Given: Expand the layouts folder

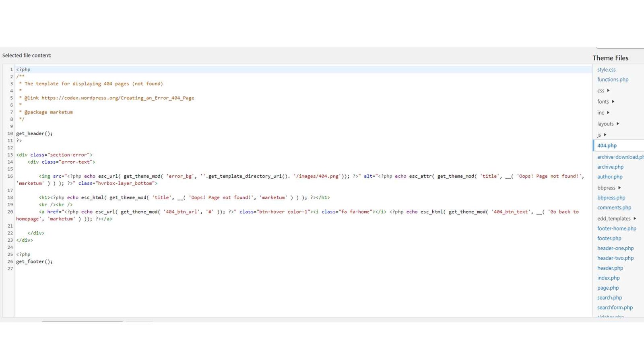Looking at the screenshot, I should pos(608,124).
